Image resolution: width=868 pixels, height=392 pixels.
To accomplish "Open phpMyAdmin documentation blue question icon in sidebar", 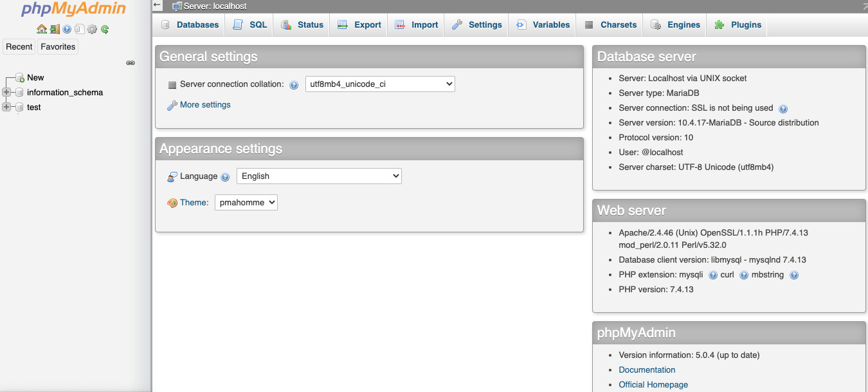I will [67, 29].
